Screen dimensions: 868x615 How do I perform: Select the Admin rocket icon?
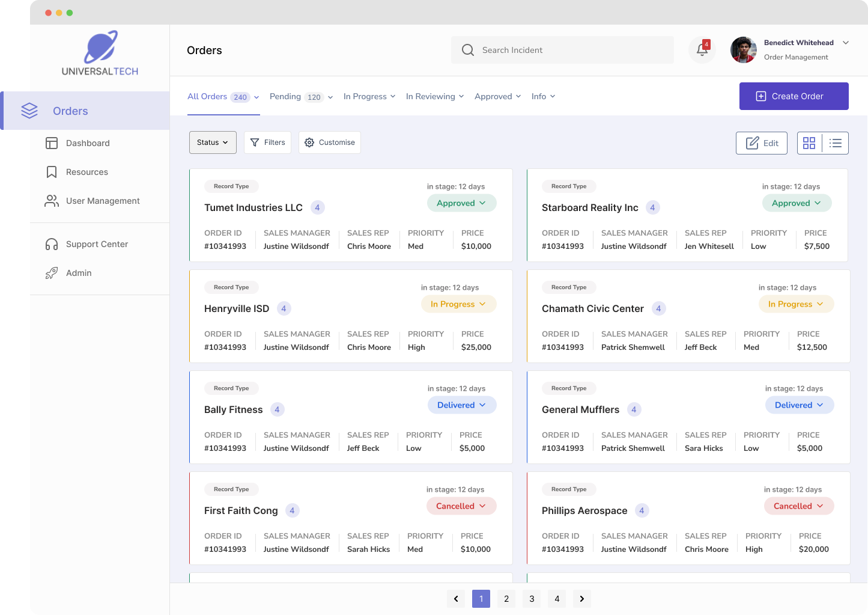click(52, 273)
